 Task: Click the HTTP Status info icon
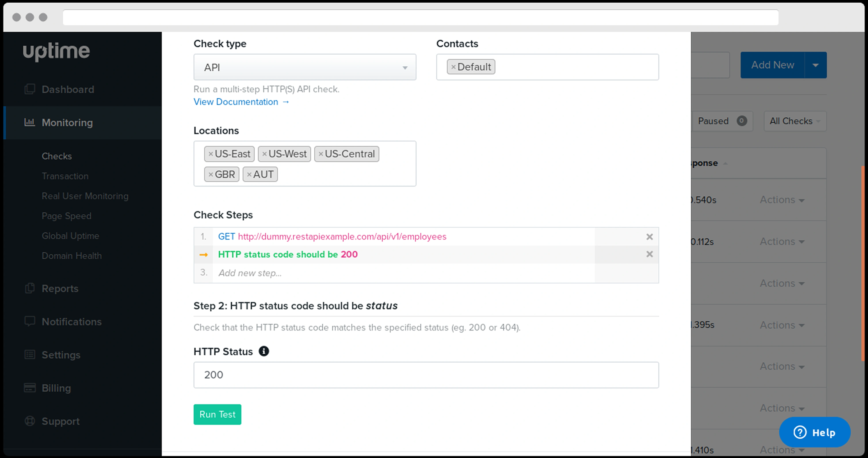point(263,351)
